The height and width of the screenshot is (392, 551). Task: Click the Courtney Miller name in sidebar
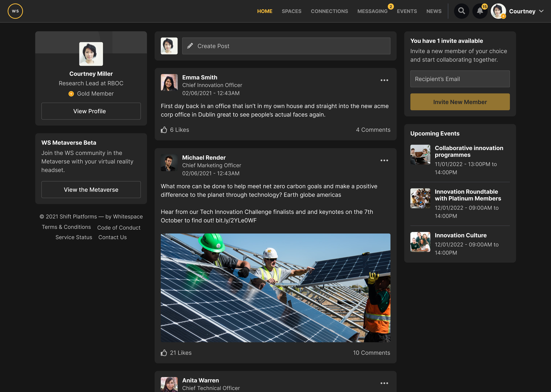tap(91, 74)
